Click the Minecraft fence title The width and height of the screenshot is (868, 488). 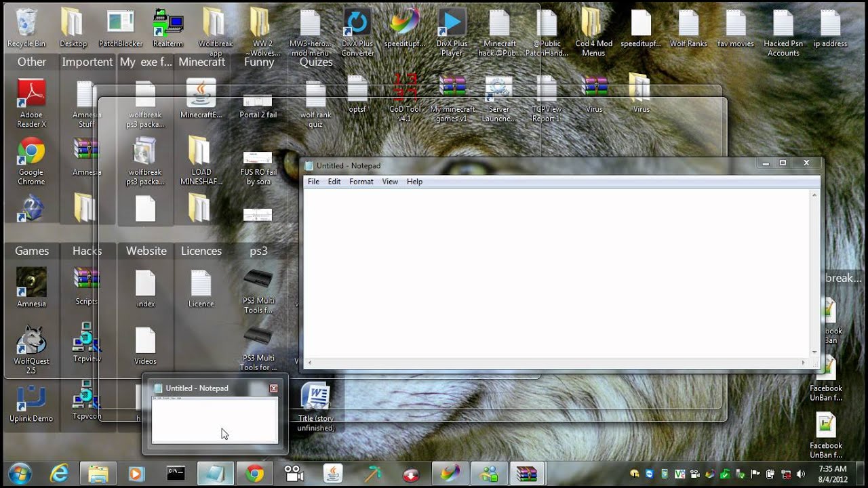click(201, 62)
